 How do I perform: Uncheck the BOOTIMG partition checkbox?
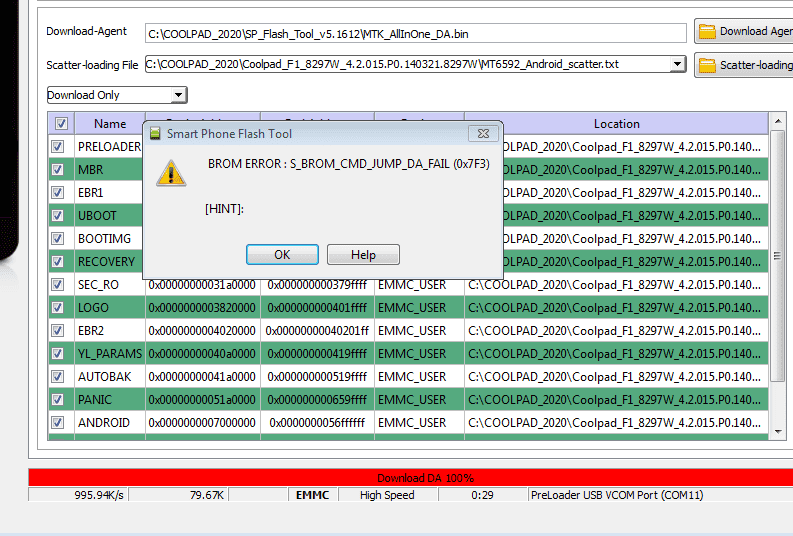(x=58, y=239)
